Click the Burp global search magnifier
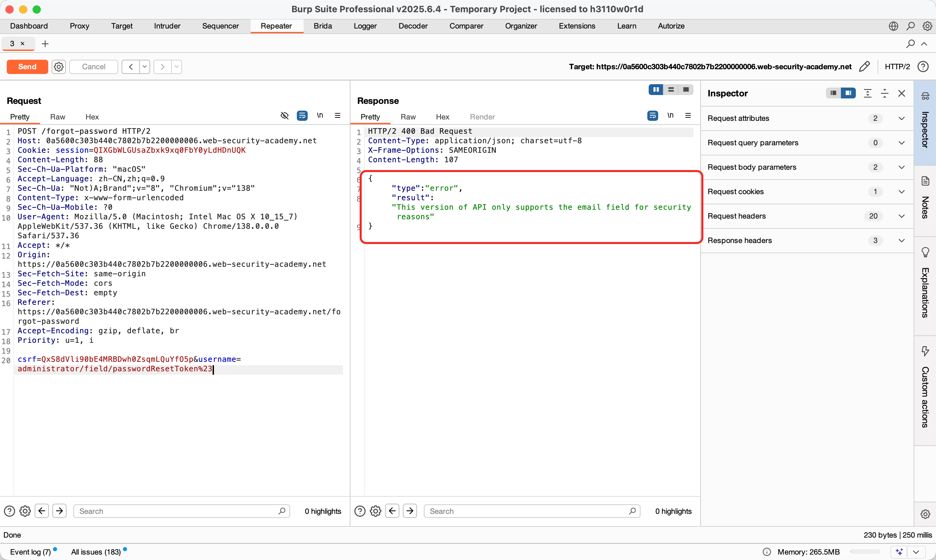936x560 pixels. pyautogui.click(x=911, y=26)
